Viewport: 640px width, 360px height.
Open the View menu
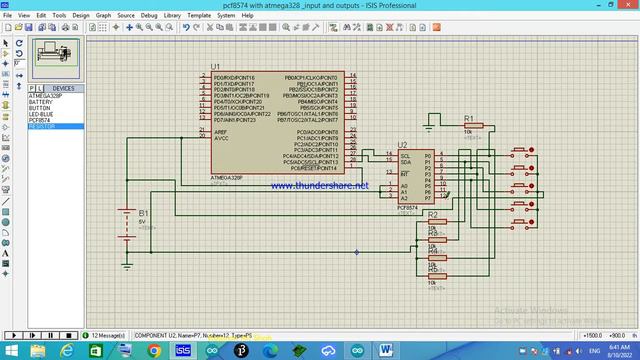pyautogui.click(x=24, y=16)
